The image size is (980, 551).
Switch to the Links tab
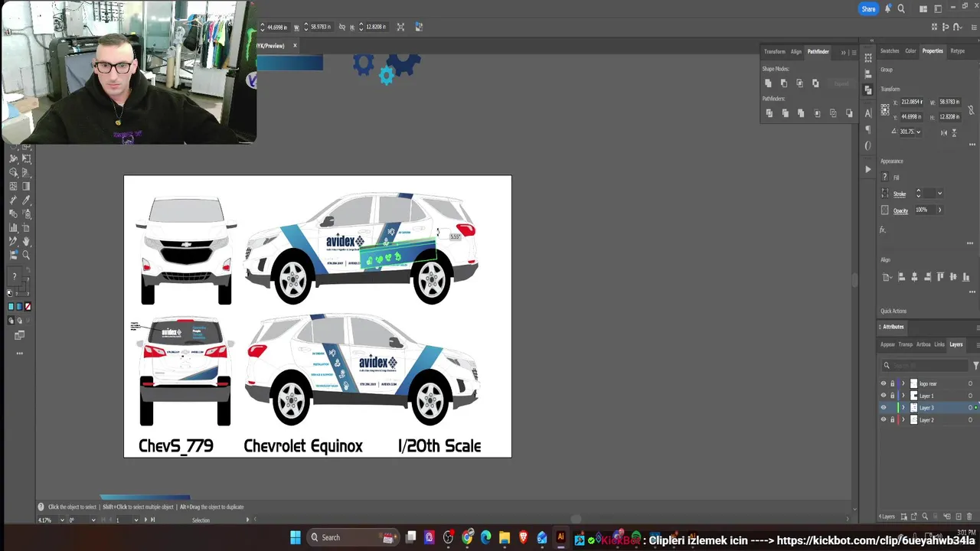[939, 344]
